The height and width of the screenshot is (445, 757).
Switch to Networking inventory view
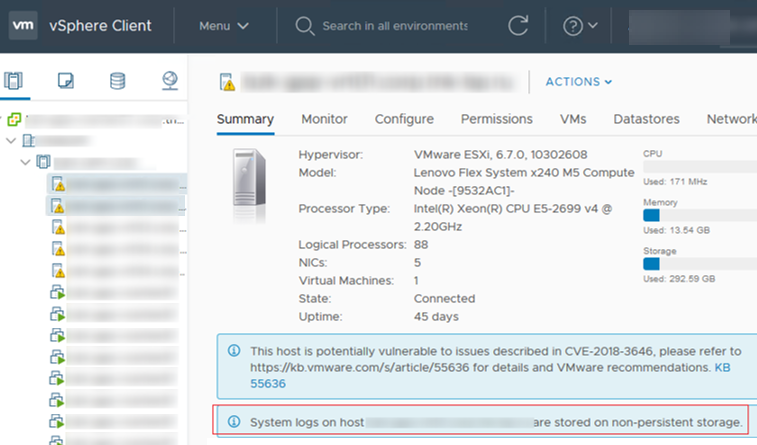pyautogui.click(x=169, y=81)
